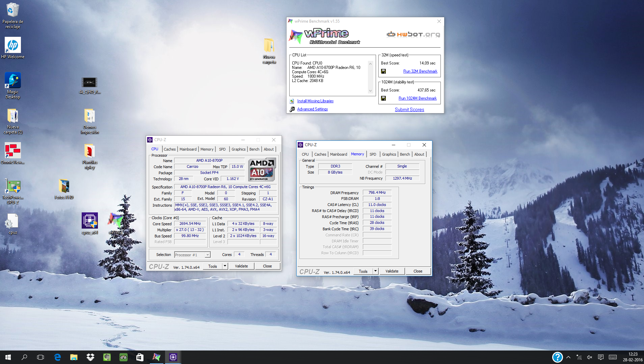
Task: Click Close button in right CPU-Z window
Action: [x=418, y=271]
